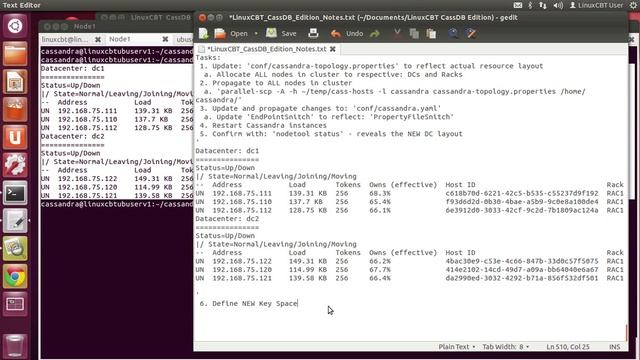
Task: Toggle the INS insert mode indicator
Action: [614, 347]
